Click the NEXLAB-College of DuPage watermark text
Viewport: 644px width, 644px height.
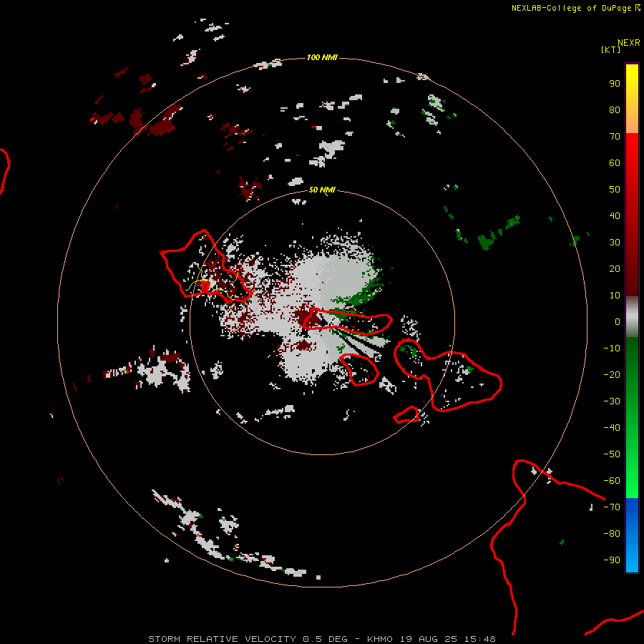click(576, 8)
